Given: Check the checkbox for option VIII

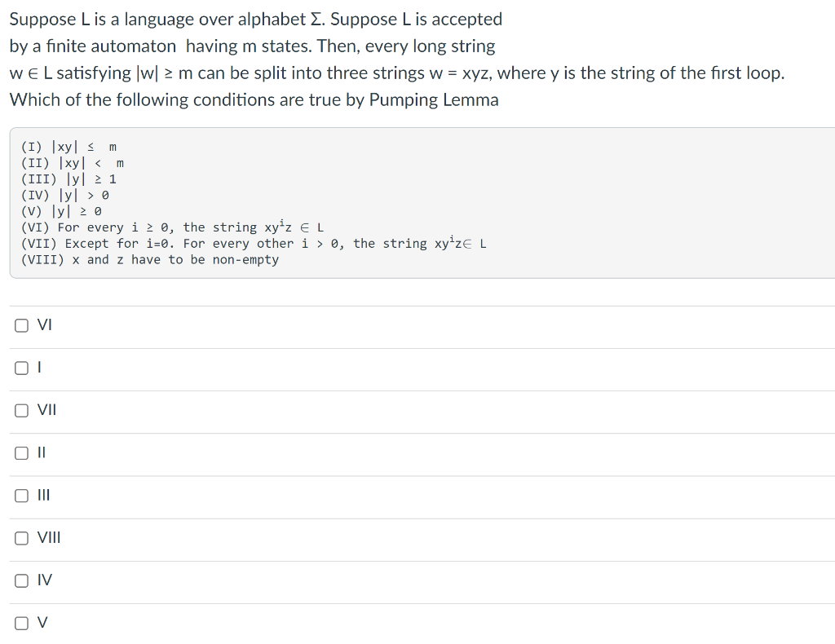Looking at the screenshot, I should (20, 537).
